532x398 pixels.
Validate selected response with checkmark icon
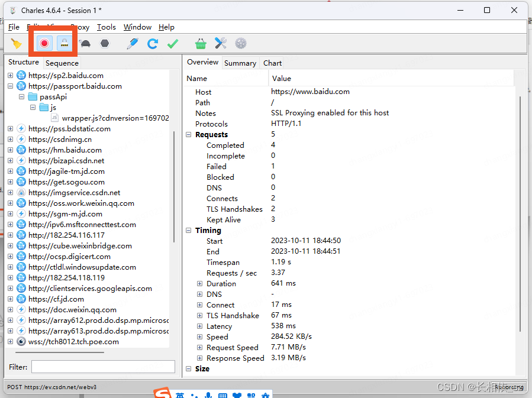pos(173,43)
